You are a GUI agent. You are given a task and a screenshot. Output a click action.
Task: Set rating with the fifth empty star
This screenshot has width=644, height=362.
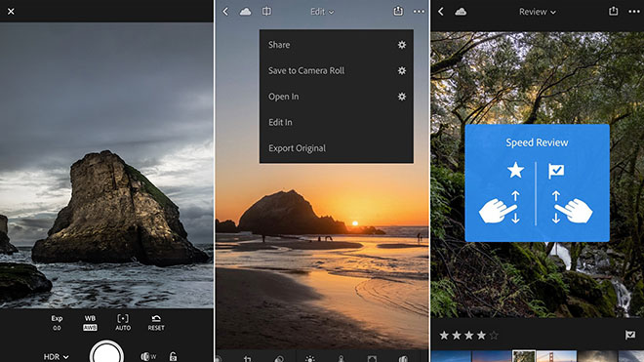[x=494, y=336]
